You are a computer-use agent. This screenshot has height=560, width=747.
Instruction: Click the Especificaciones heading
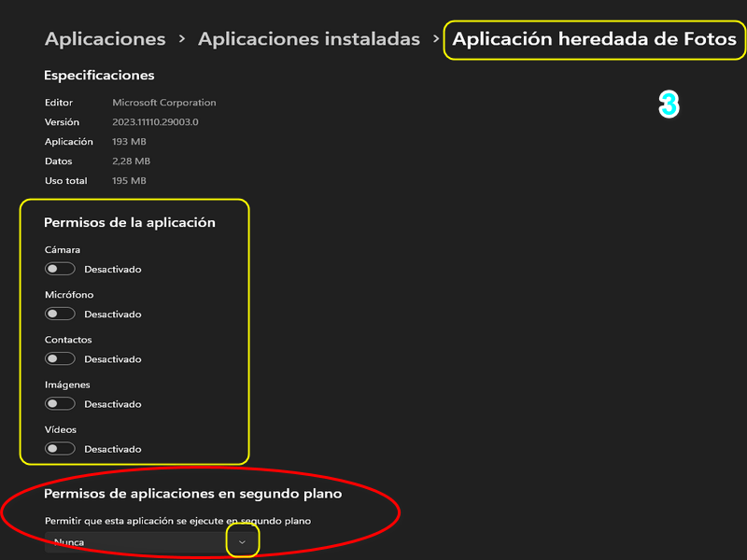pos(99,76)
